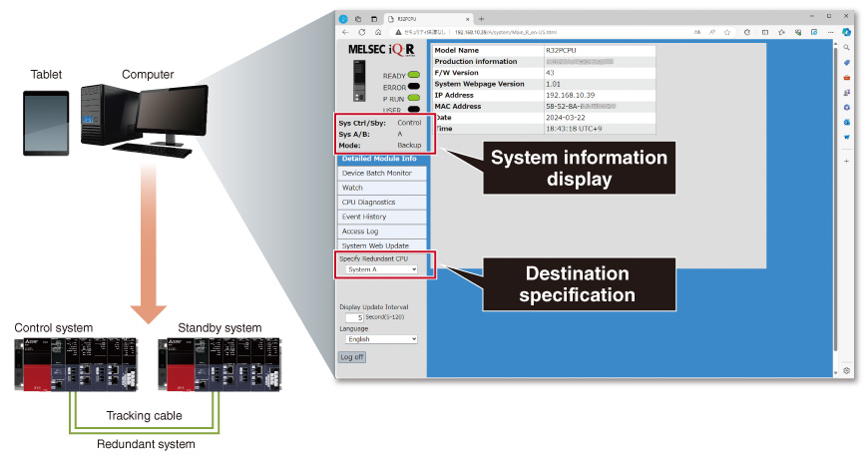Open Event History page
Viewport: 868px width, 459px height.
[382, 217]
